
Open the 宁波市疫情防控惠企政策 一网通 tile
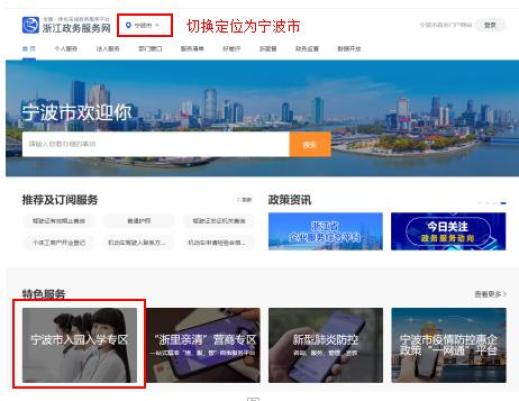[449, 345]
